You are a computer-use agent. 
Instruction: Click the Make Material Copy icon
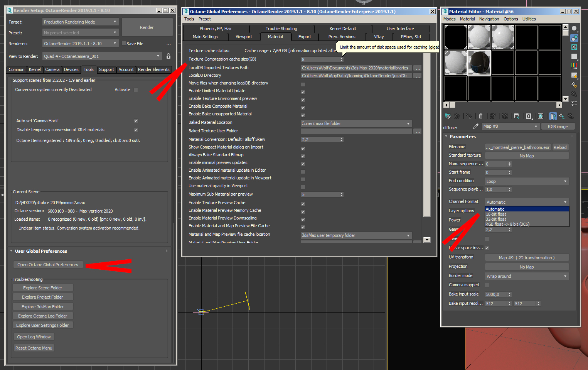coord(492,116)
